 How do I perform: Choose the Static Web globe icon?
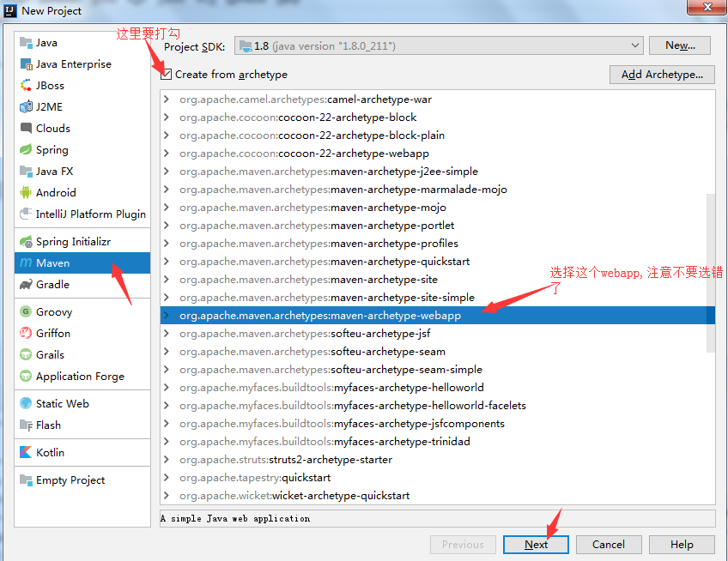coord(26,404)
